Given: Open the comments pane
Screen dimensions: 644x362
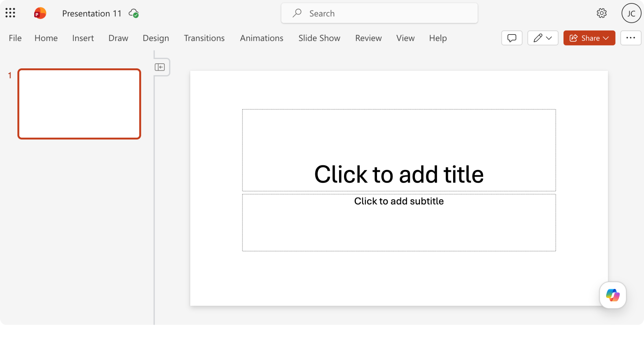Looking at the screenshot, I should pos(512,38).
